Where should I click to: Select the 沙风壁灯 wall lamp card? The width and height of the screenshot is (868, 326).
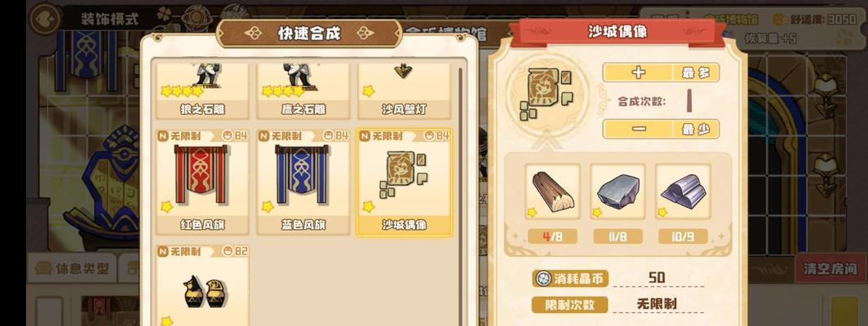[x=404, y=90]
